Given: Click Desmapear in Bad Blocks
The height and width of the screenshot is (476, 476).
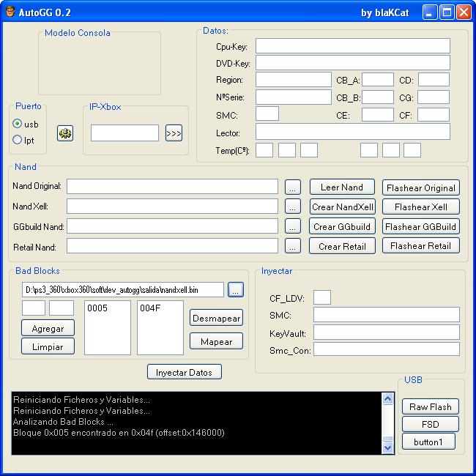Looking at the screenshot, I should pyautogui.click(x=216, y=318).
